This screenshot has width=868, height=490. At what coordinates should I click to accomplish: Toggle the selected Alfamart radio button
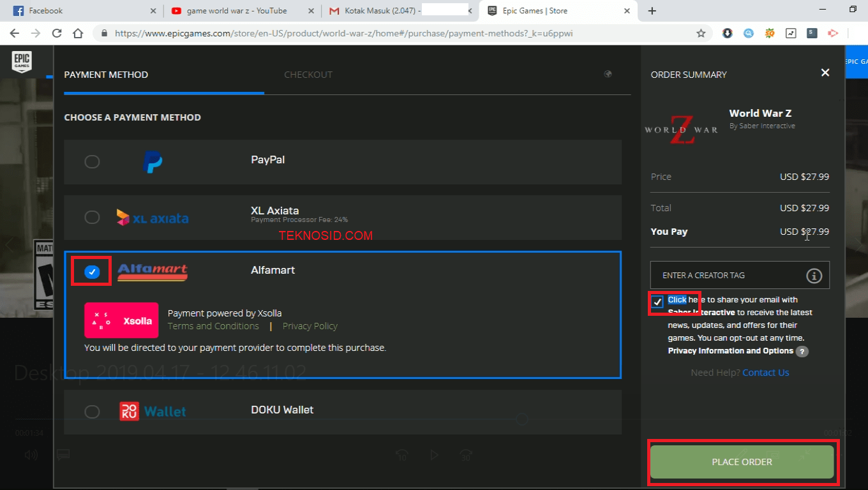point(92,272)
